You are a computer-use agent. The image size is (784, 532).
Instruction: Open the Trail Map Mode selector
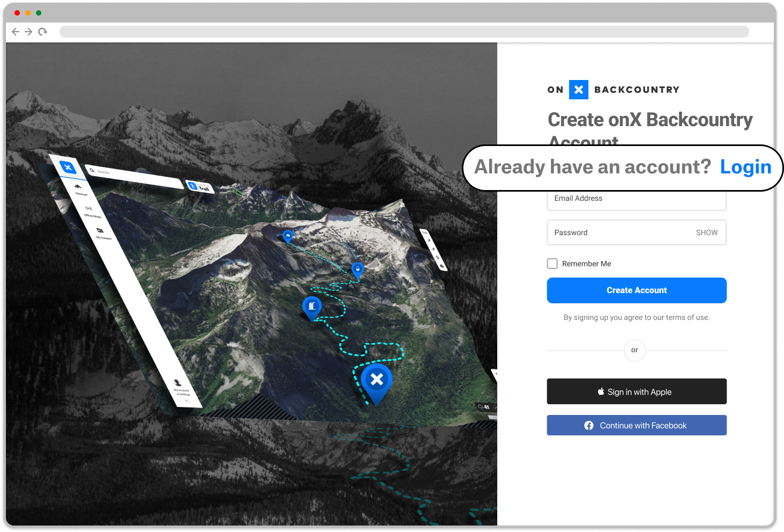coord(201,187)
